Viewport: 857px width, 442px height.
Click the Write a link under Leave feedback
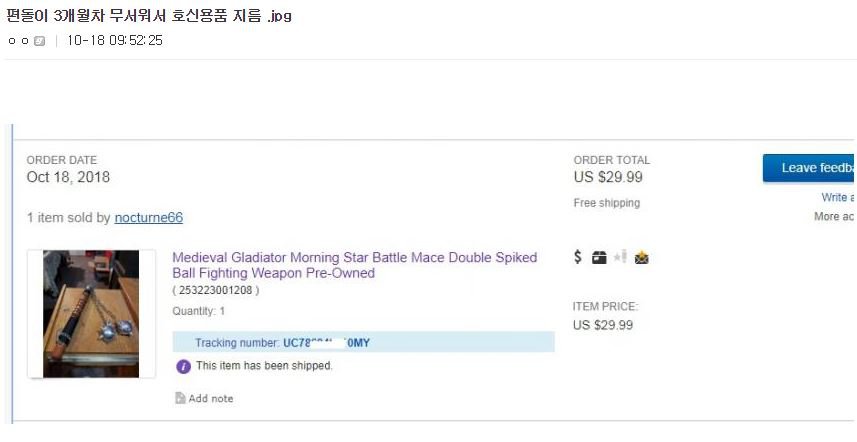837,198
